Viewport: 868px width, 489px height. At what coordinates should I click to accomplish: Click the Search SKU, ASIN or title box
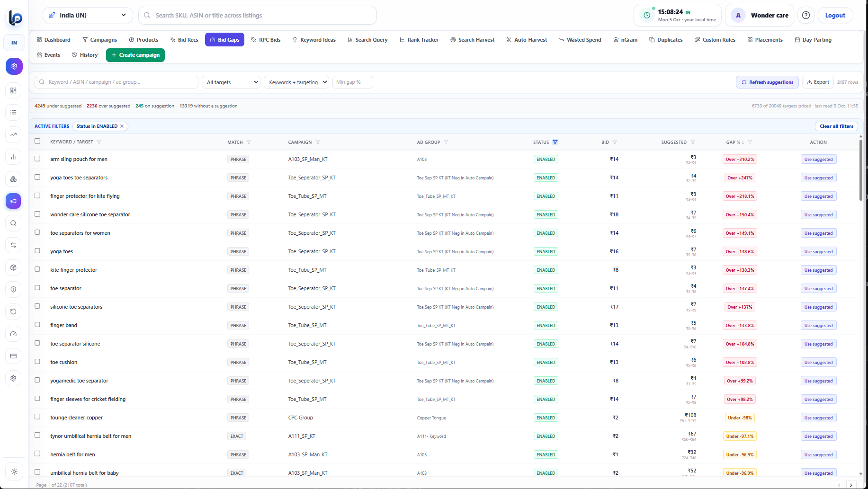[x=258, y=15]
